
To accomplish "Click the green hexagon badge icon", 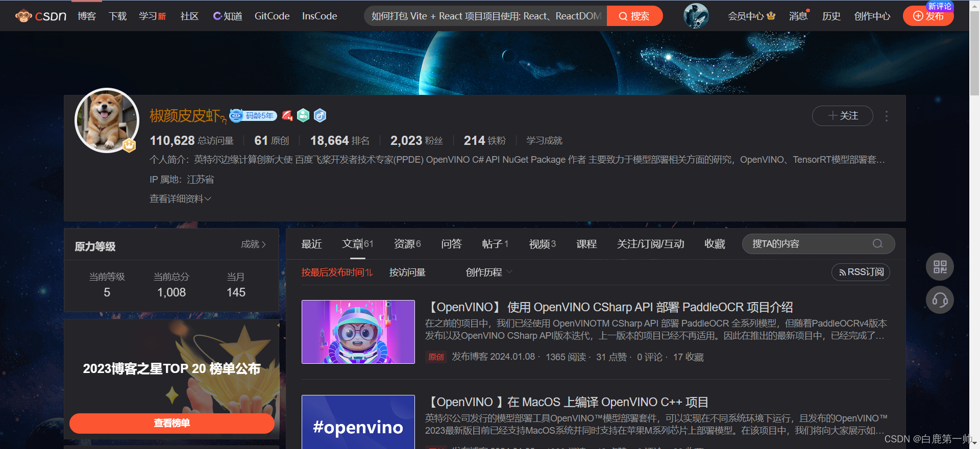I will point(303,116).
